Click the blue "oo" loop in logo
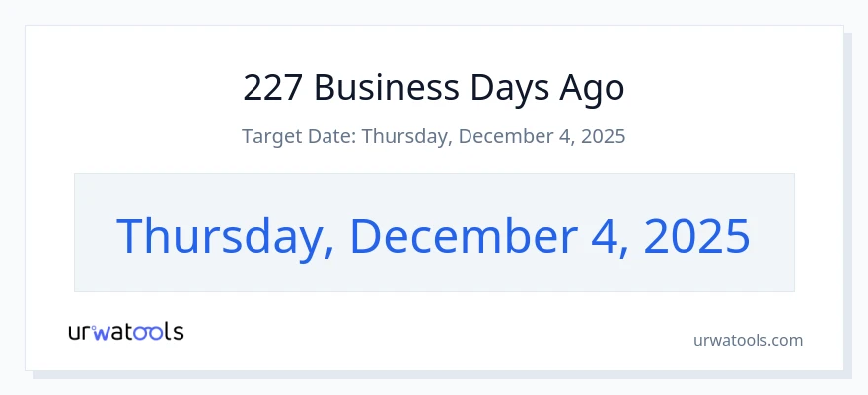The width and height of the screenshot is (868, 395). point(149,333)
